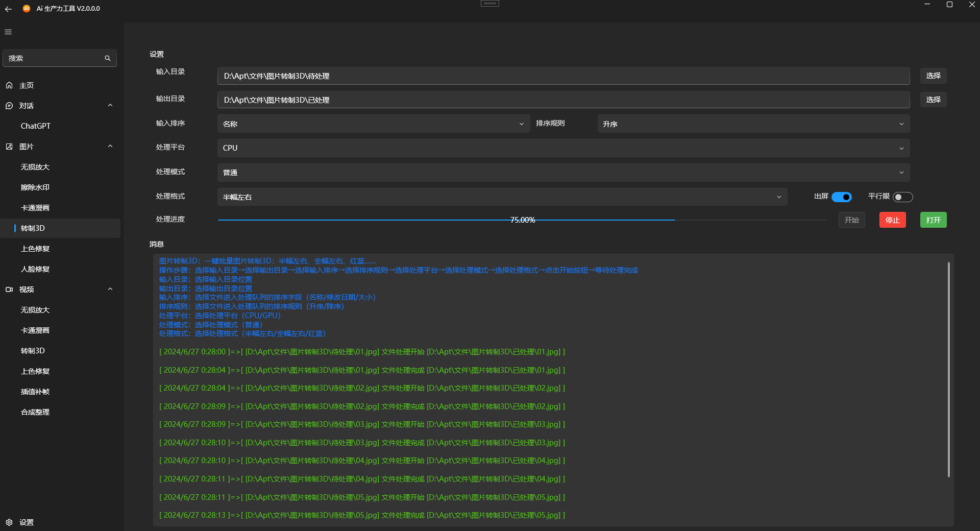Collapse the 对话 section chevron

110,106
